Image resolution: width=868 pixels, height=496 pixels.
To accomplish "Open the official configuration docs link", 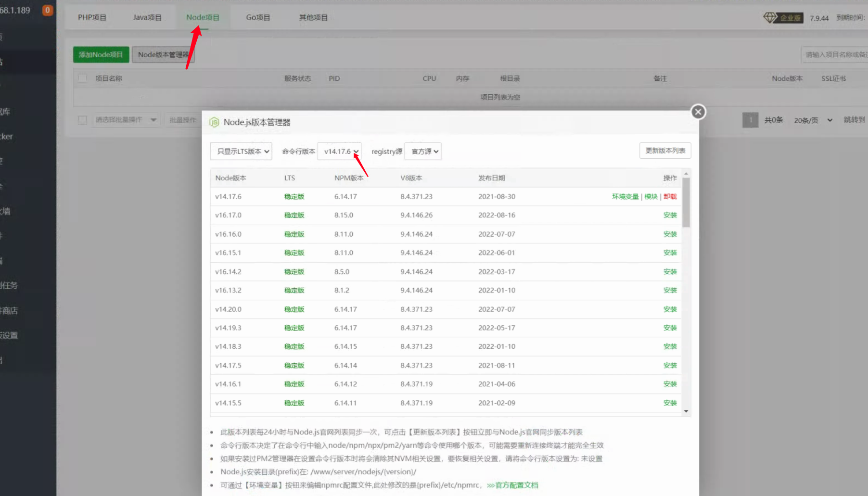I will (512, 485).
